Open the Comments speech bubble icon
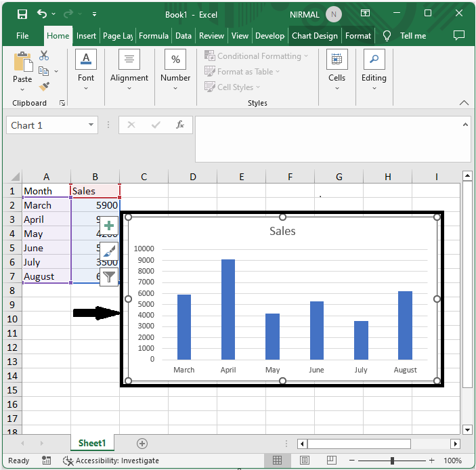The width and height of the screenshot is (476, 470). click(x=458, y=35)
